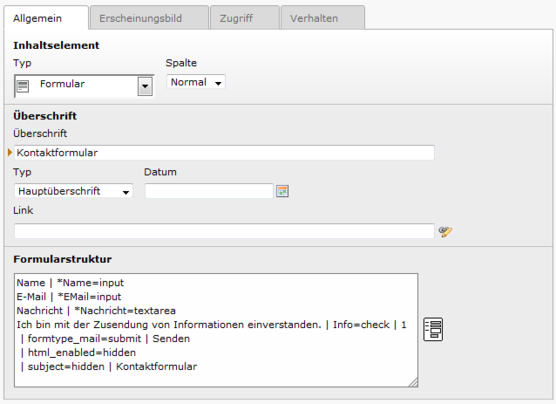Click the line 'E-Mail | *EMail=input'
556x404 pixels.
click(69, 297)
